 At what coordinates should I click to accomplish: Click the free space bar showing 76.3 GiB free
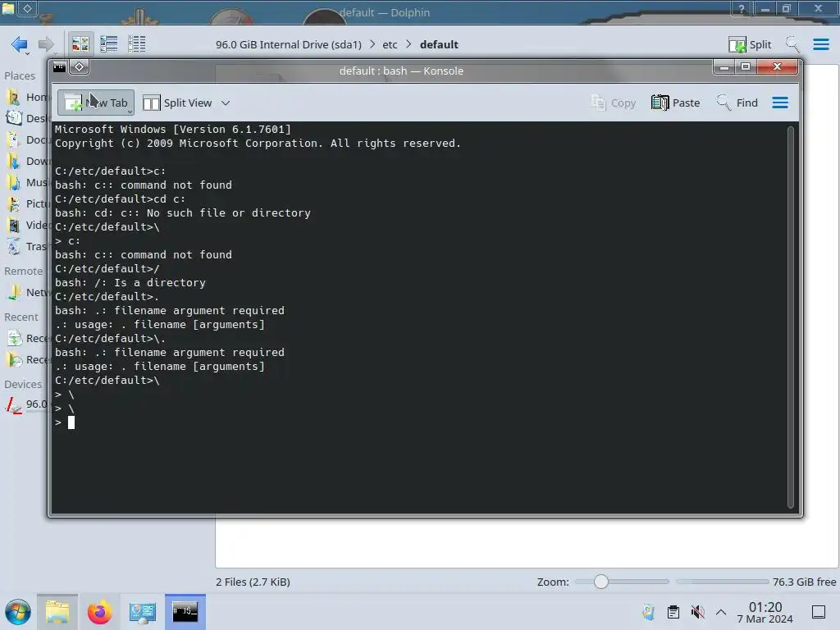pyautogui.click(x=756, y=582)
